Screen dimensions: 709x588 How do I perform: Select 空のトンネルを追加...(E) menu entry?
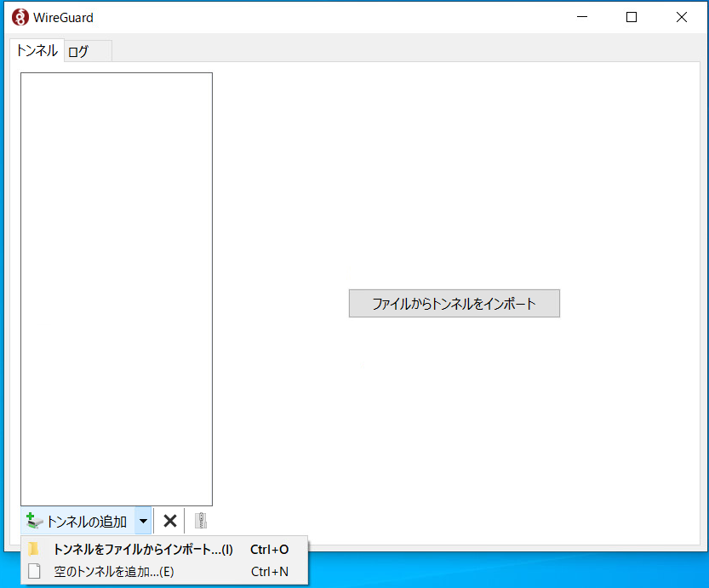[x=164, y=572]
